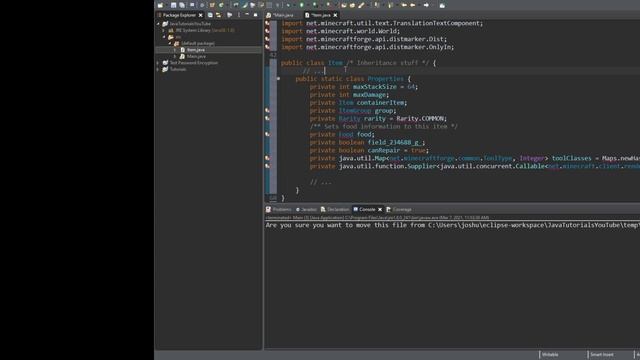The image size is (640, 360).
Task: Maximize the Package Explorer panel
Action: [256, 15]
